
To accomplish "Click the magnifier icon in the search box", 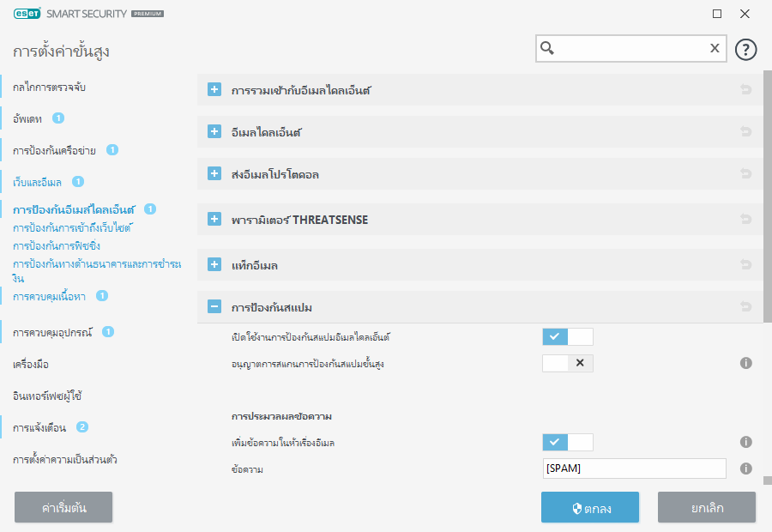I will click(547, 48).
